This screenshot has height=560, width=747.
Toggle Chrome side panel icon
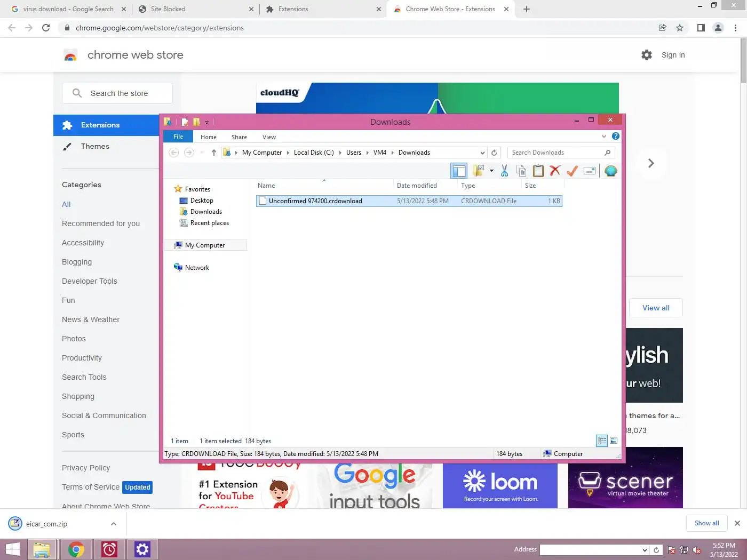701,28
